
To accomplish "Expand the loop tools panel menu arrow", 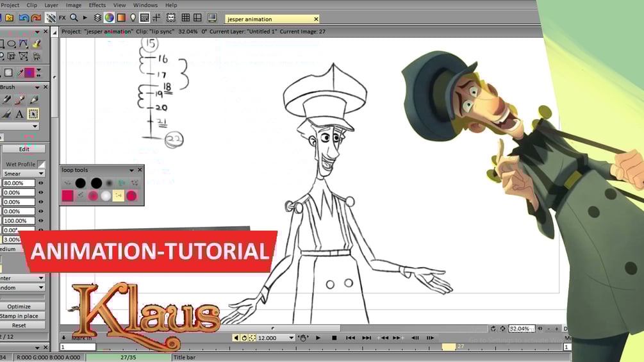I will click(x=131, y=170).
